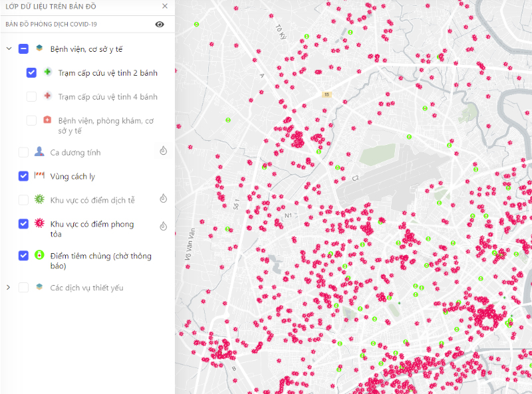Click the road 13 shield marker on map
The image size is (532, 394).
pyautogui.click(x=327, y=95)
